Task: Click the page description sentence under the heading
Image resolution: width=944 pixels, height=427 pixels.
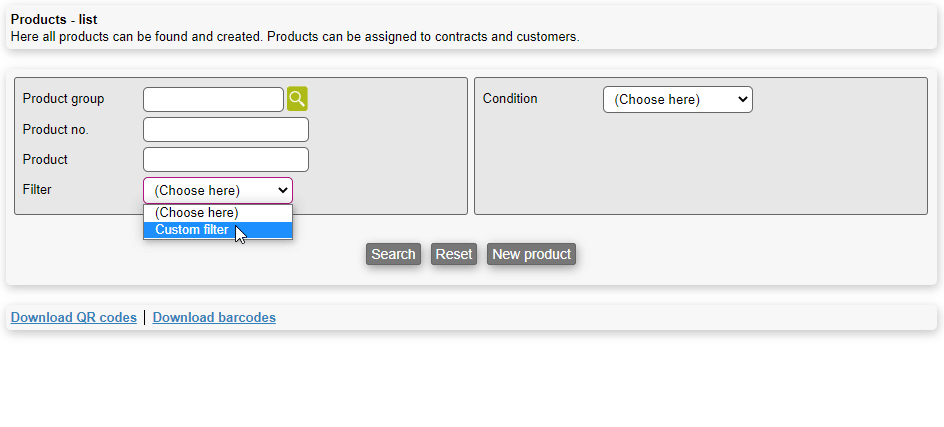Action: (295, 37)
